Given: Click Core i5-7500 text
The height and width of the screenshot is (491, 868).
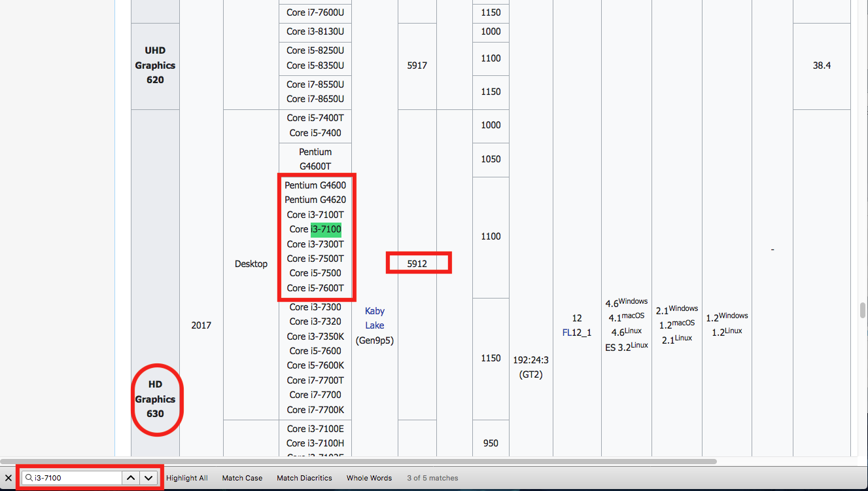Looking at the screenshot, I should 315,273.
